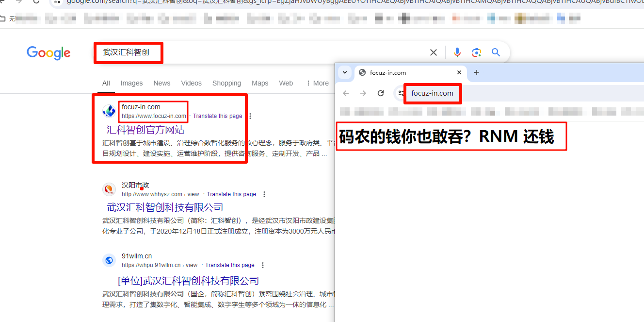This screenshot has height=322, width=644.
Task: Start voice search with microphone icon
Action: (457, 52)
